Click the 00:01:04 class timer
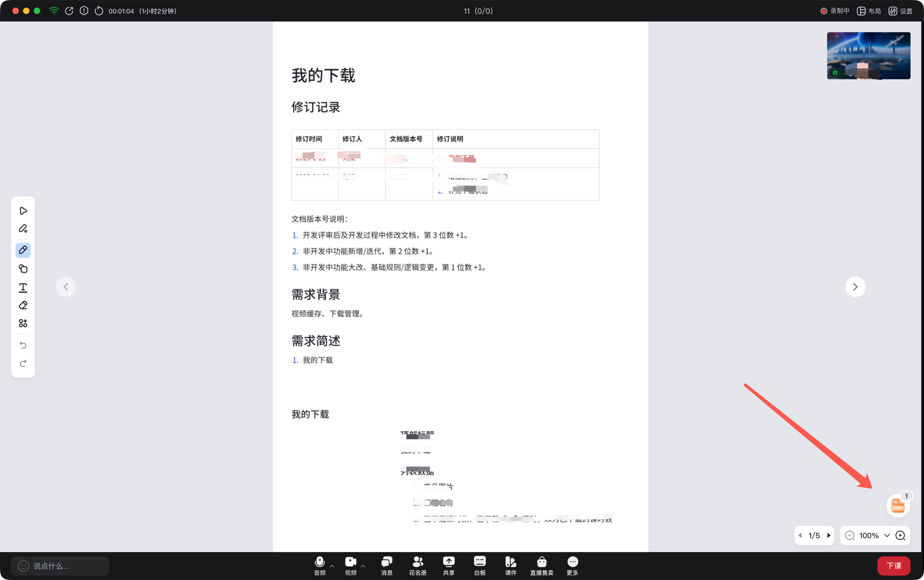 pyautogui.click(x=121, y=11)
